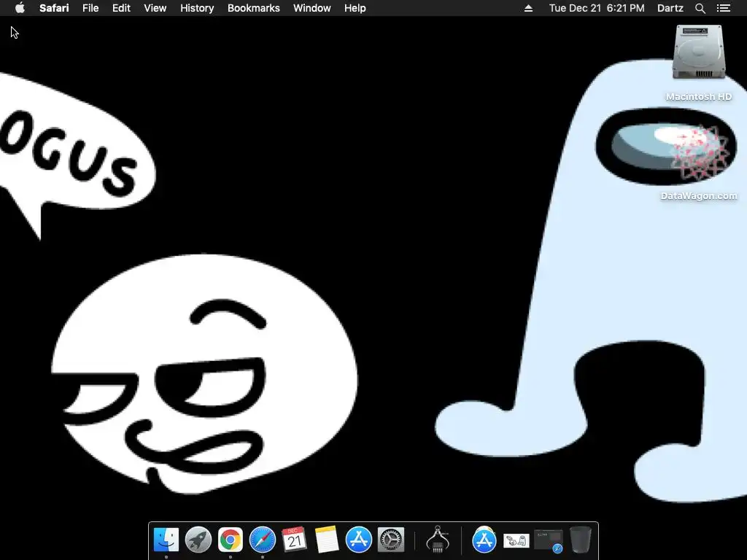Open Finder from the dock
747x560 pixels.
pyautogui.click(x=166, y=540)
